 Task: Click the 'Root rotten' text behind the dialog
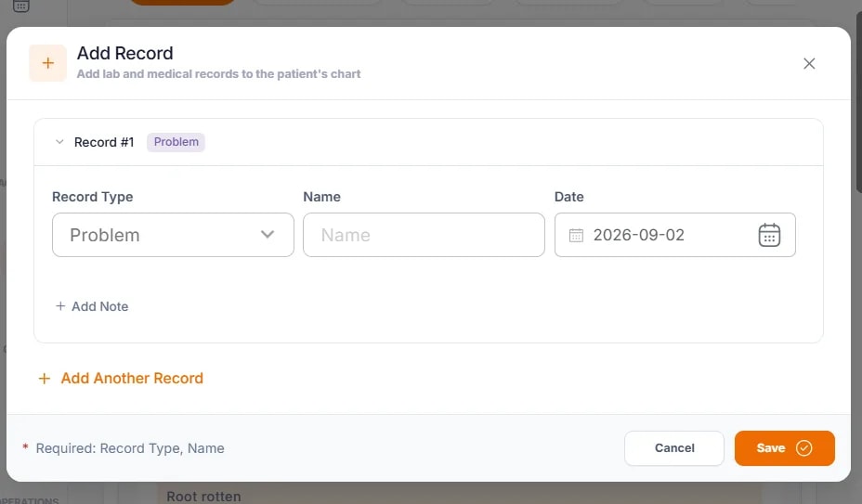click(x=203, y=497)
